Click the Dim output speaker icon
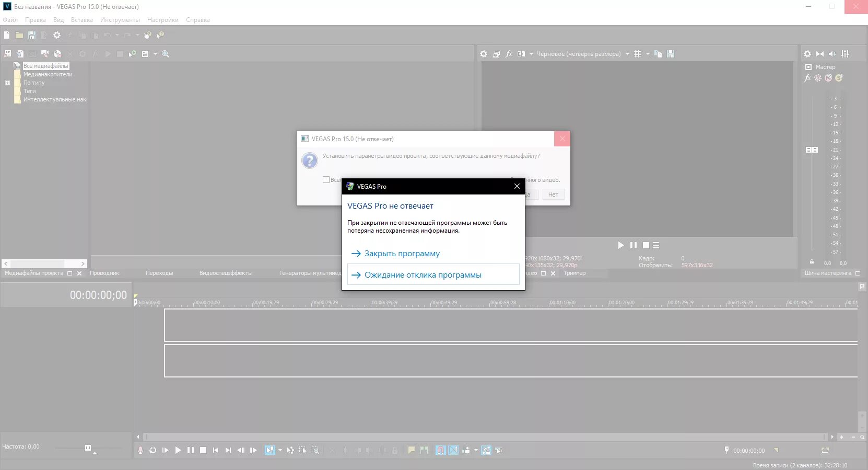This screenshot has width=868, height=470. pyautogui.click(x=832, y=54)
